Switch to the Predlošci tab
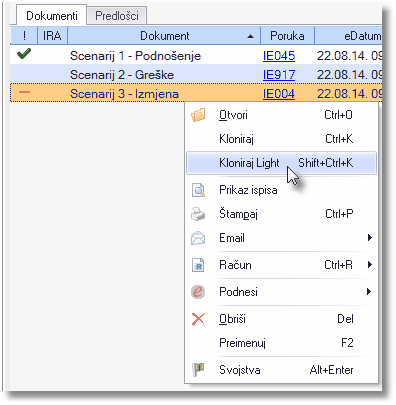396x405 pixels. pos(117,16)
